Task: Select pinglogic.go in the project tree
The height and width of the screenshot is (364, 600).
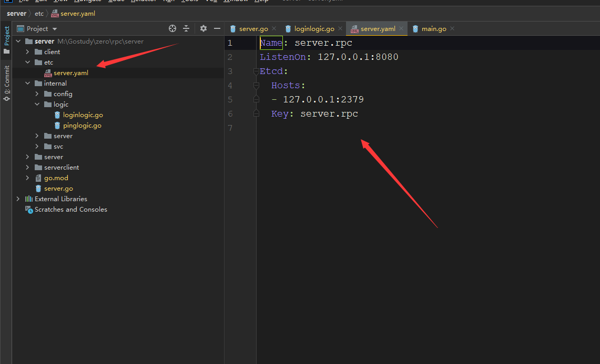Action: [x=82, y=126]
